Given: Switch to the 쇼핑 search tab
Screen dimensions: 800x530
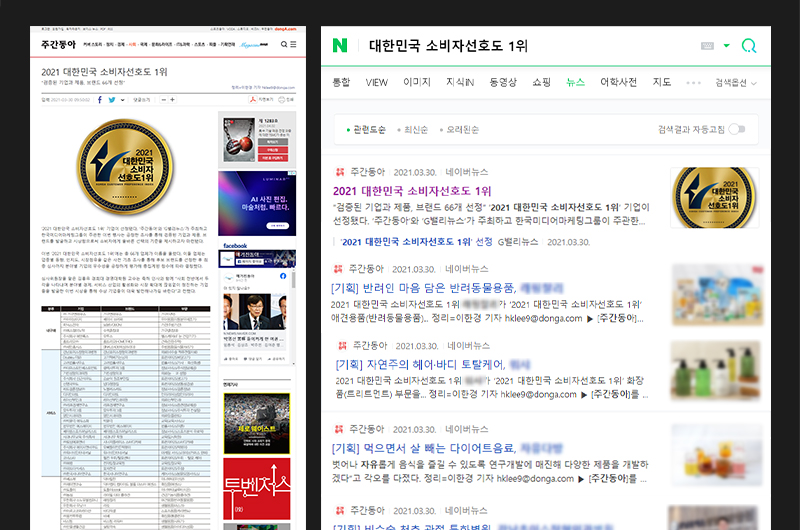Looking at the screenshot, I should pos(541,82).
